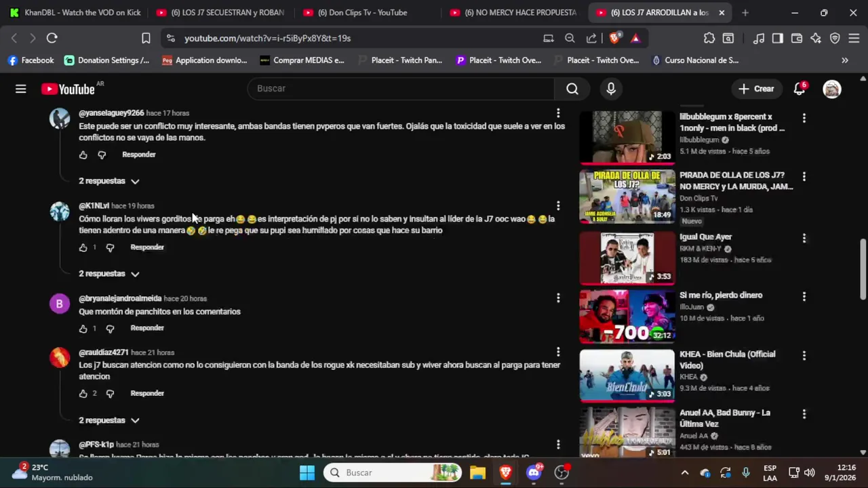Open options menu for @PFS-k1p comment
Image resolution: width=868 pixels, height=488 pixels.
click(x=558, y=445)
